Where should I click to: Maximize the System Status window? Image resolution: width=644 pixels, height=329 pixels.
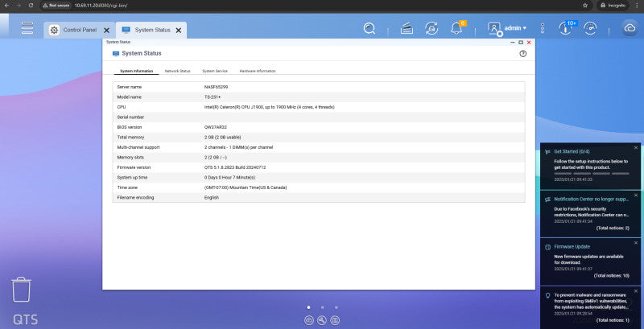[x=521, y=43]
